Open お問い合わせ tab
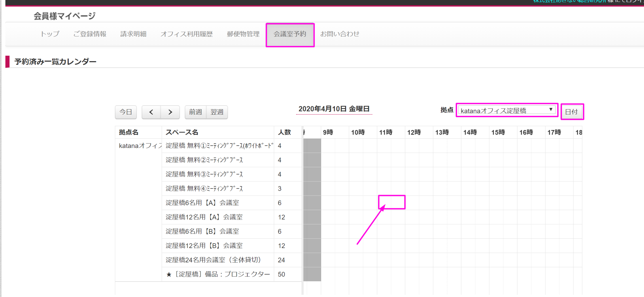This screenshot has width=644, height=297. pyautogui.click(x=340, y=34)
